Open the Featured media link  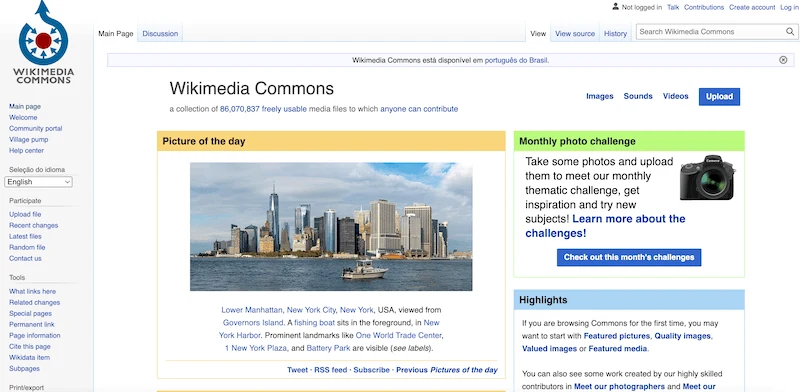pyautogui.click(x=618, y=349)
